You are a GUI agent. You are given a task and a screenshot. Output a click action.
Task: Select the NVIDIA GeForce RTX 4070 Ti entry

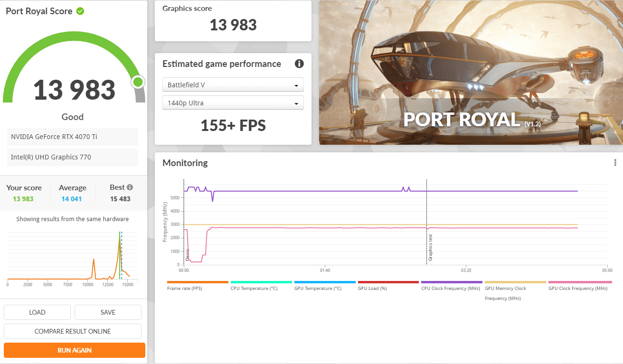[x=73, y=137]
